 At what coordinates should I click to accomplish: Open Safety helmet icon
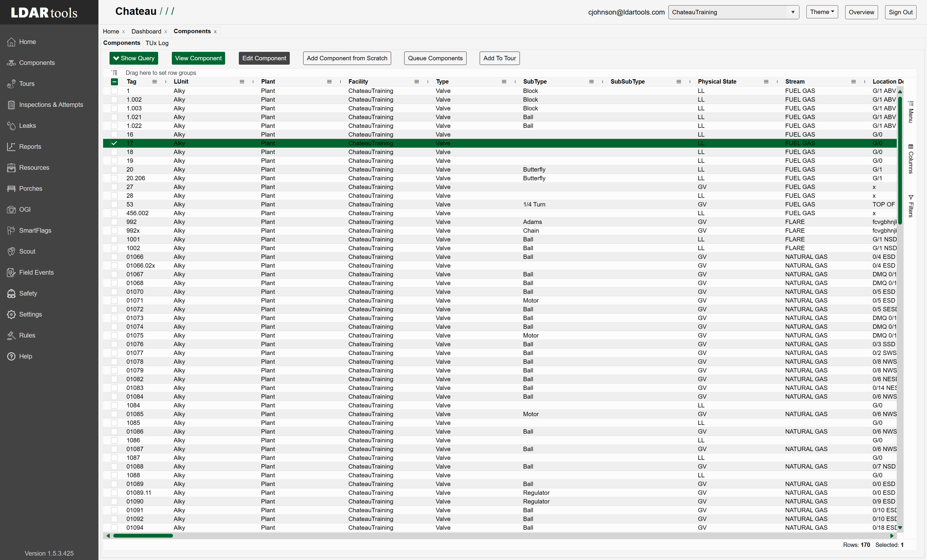pyautogui.click(x=11, y=293)
